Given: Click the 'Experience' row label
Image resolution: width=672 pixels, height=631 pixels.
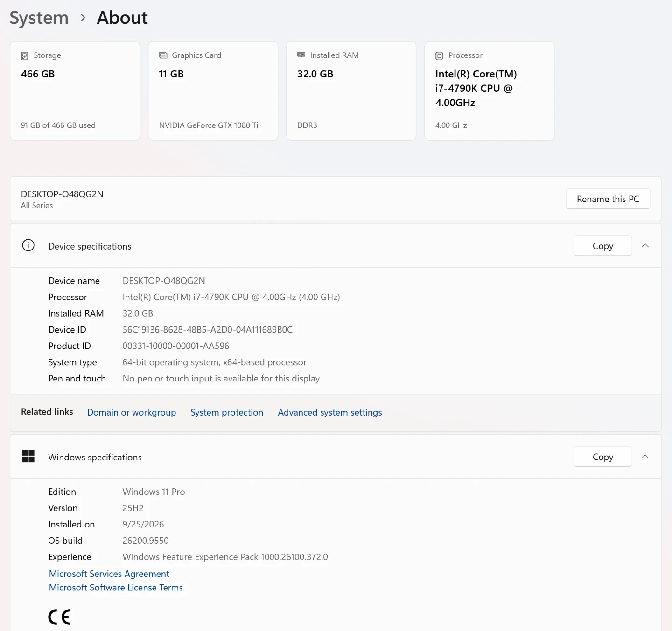Looking at the screenshot, I should [70, 557].
